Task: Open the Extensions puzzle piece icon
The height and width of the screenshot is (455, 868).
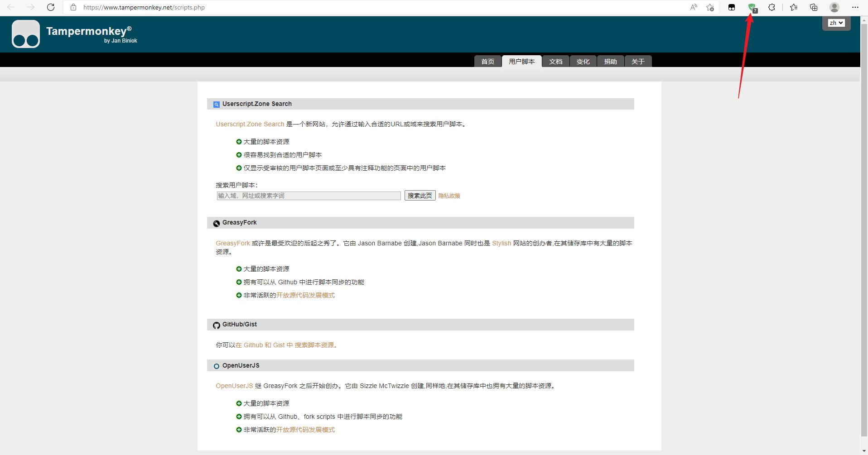Action: [x=772, y=7]
